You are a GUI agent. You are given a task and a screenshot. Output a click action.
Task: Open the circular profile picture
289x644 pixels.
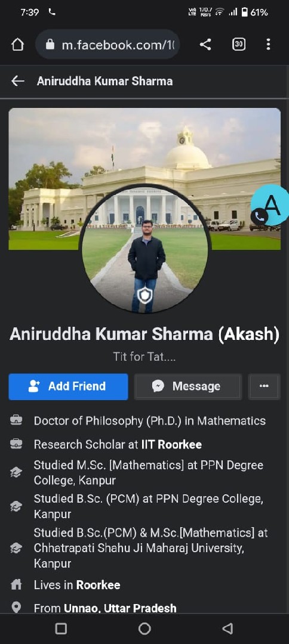145,249
